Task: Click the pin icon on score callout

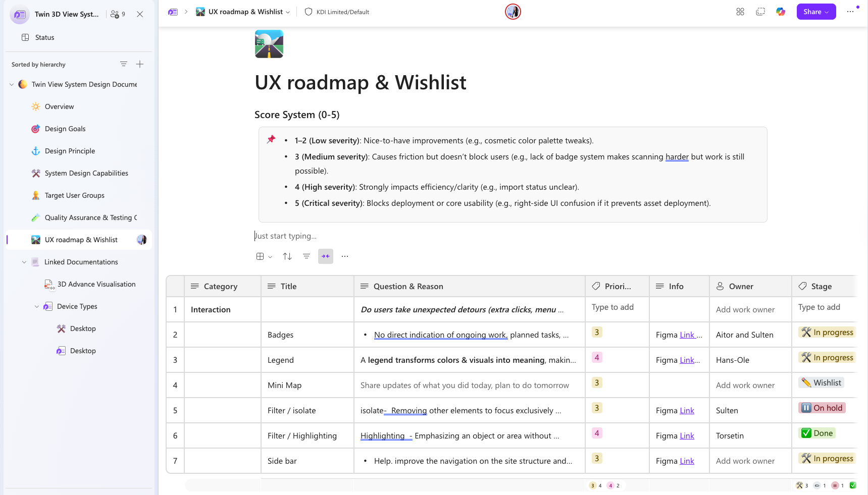Action: [x=271, y=139]
